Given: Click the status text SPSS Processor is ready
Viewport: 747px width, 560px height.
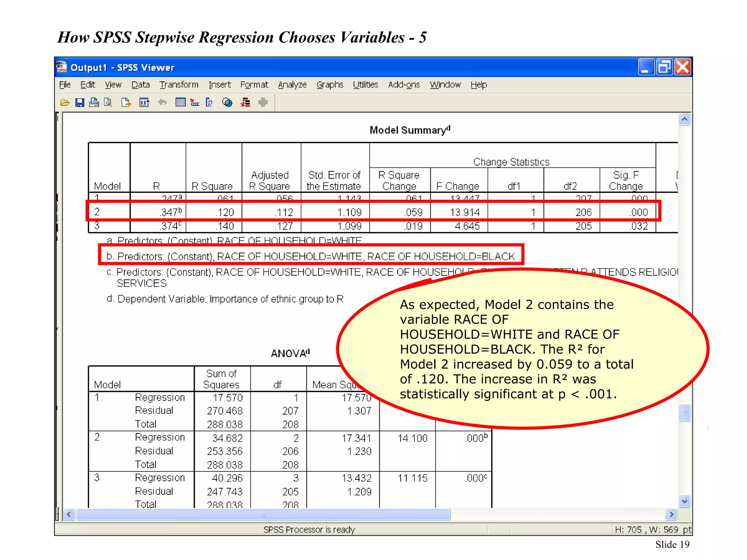Looking at the screenshot, I should pos(309,529).
